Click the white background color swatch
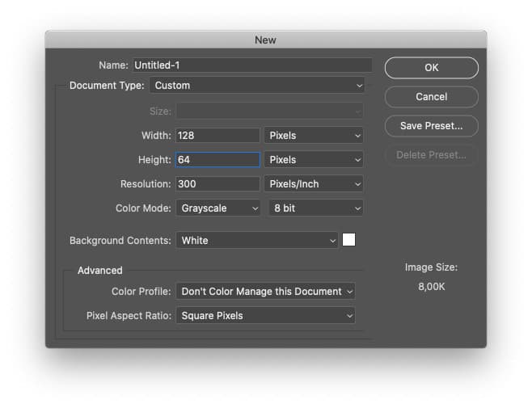Viewport: 532px width, 408px height. coord(348,240)
